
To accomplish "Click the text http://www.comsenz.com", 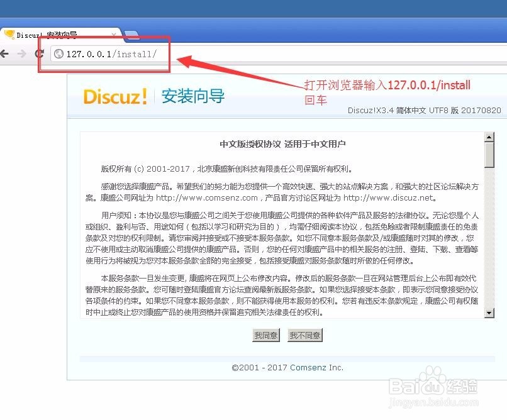I will 207,197.
